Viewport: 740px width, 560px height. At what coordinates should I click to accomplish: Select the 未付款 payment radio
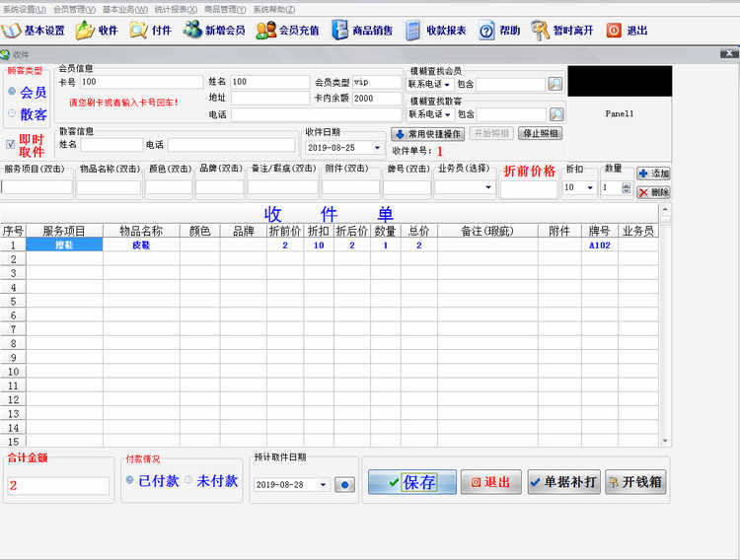tap(188, 480)
